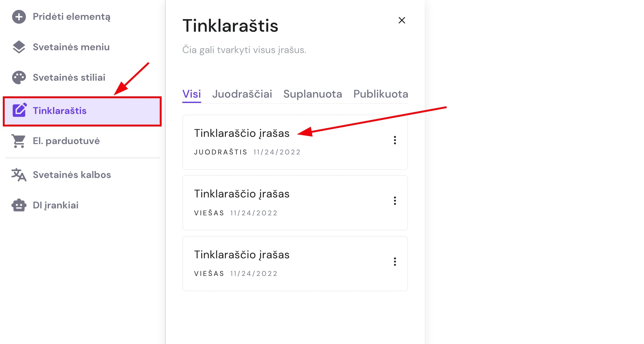The width and height of the screenshot is (644, 344).
Task: Select the last published post card
Action: (242, 255)
